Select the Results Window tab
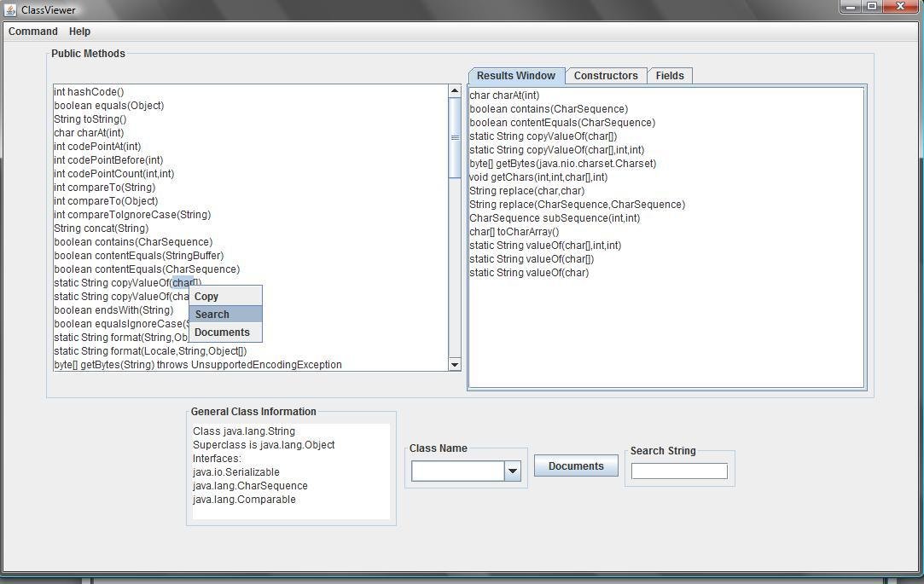This screenshot has width=924, height=584. click(x=515, y=75)
